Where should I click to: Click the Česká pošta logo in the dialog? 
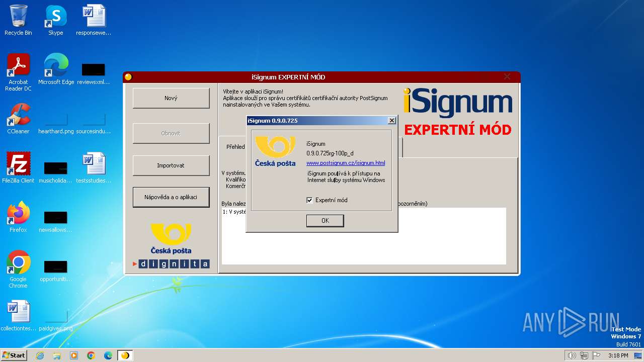(275, 151)
